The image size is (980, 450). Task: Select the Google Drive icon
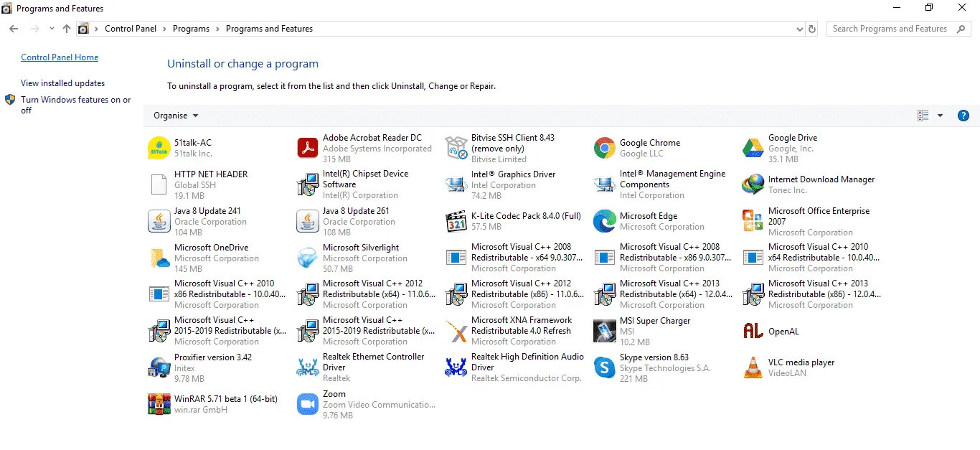[753, 148]
